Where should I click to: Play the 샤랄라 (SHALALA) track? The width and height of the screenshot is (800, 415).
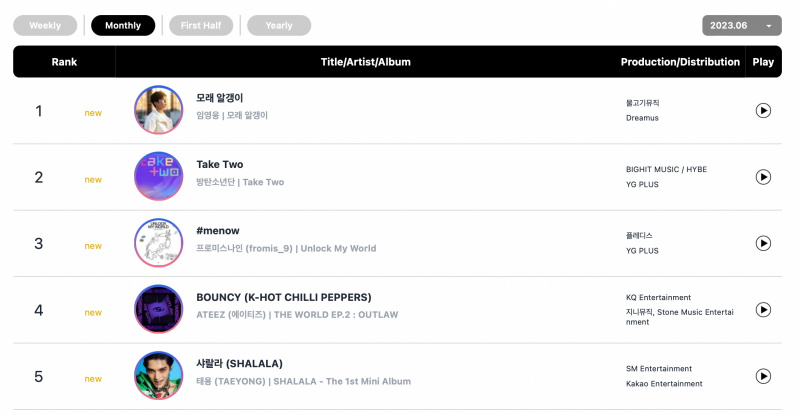(x=763, y=376)
